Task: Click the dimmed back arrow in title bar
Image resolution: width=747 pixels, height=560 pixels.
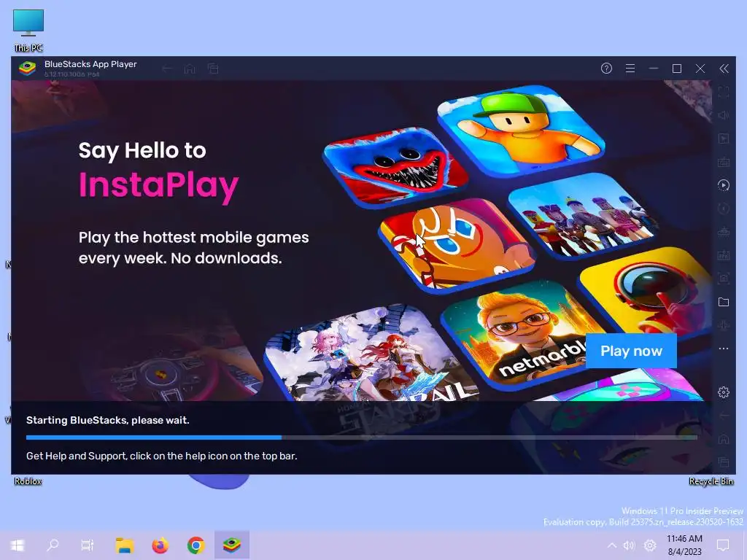Action: click(x=167, y=69)
